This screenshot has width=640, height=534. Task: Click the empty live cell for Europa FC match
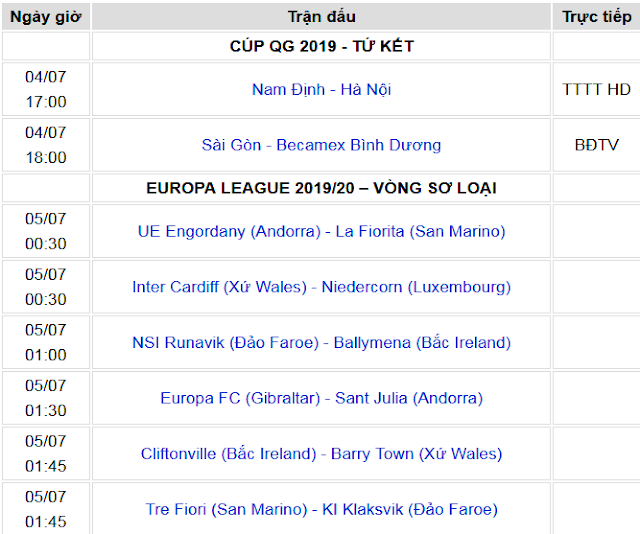[x=596, y=398]
